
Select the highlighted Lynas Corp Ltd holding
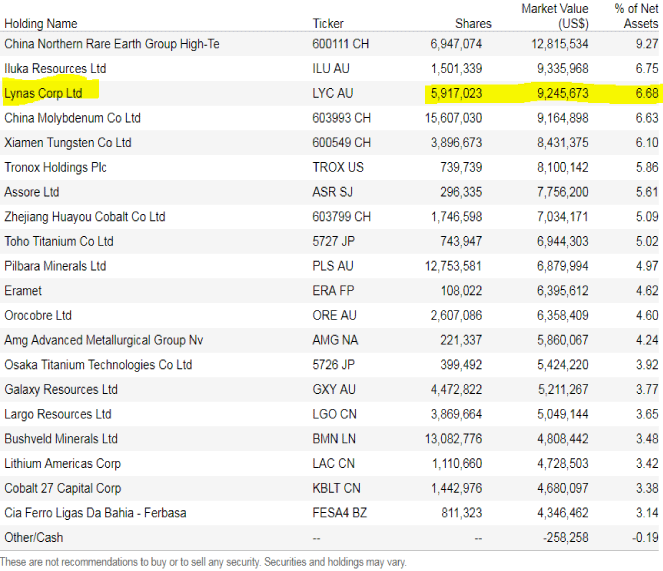click(43, 93)
